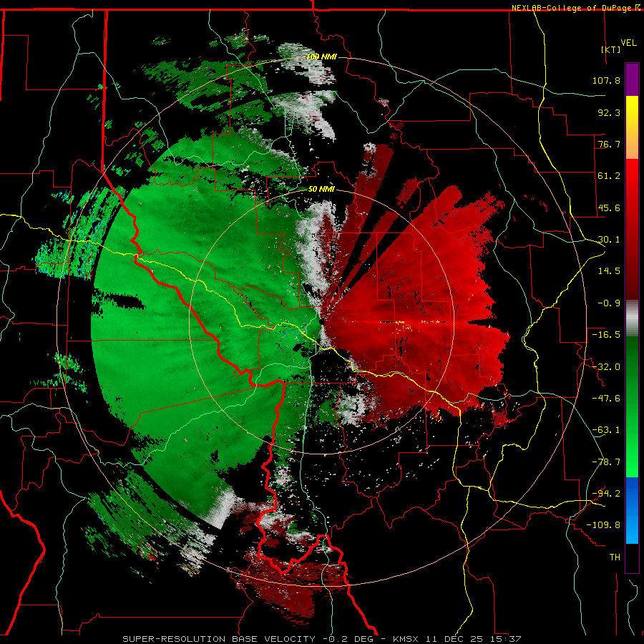Click the -94.2 legend value
644x644 pixels.
(x=606, y=493)
